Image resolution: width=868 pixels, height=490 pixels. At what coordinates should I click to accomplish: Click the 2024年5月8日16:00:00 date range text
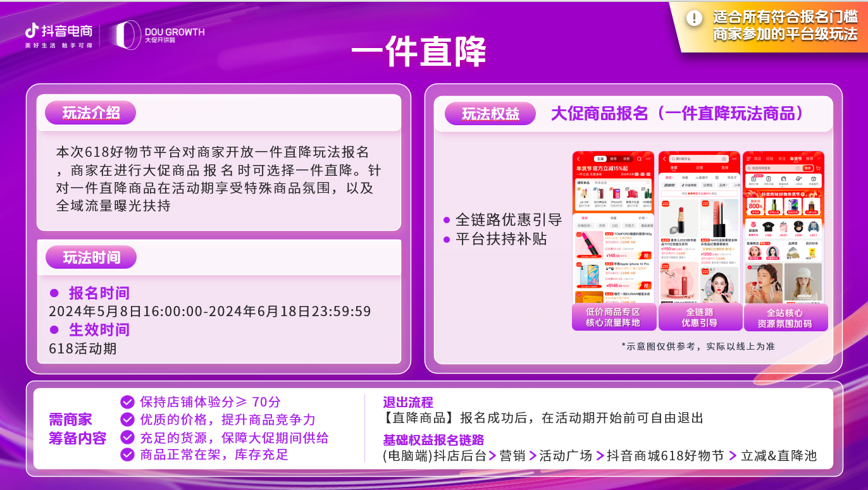210,312
